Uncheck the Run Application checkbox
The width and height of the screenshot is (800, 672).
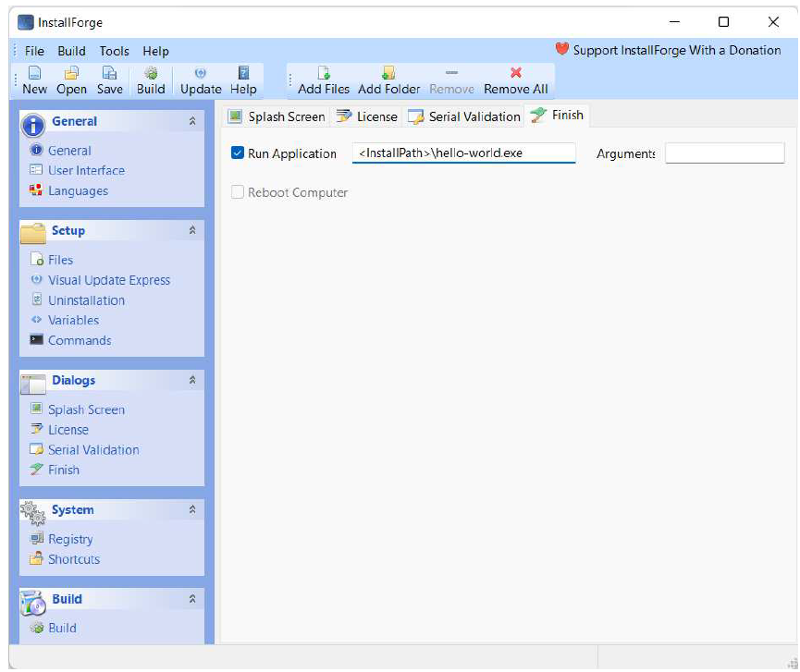[238, 153]
